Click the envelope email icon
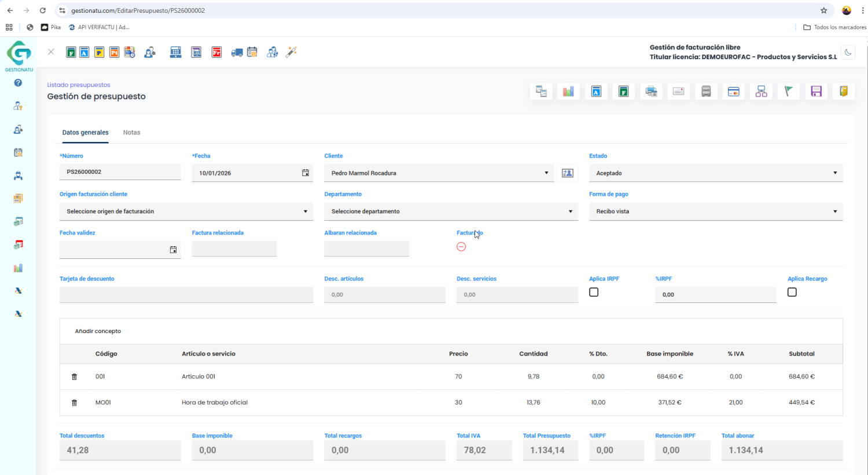The width and height of the screenshot is (868, 475). pos(678,92)
